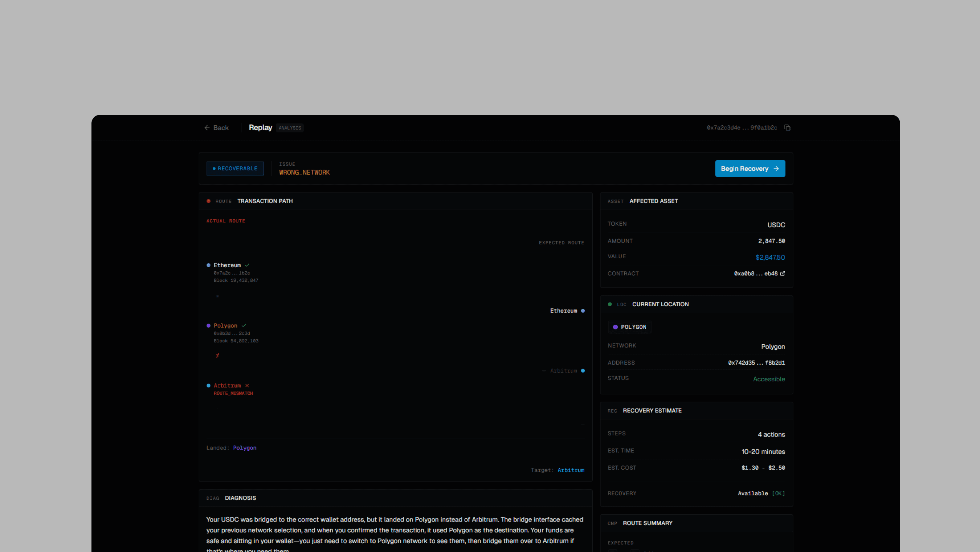This screenshot has width=980, height=552.
Task: Click the red cross next to Arbitrum
Action: click(247, 386)
